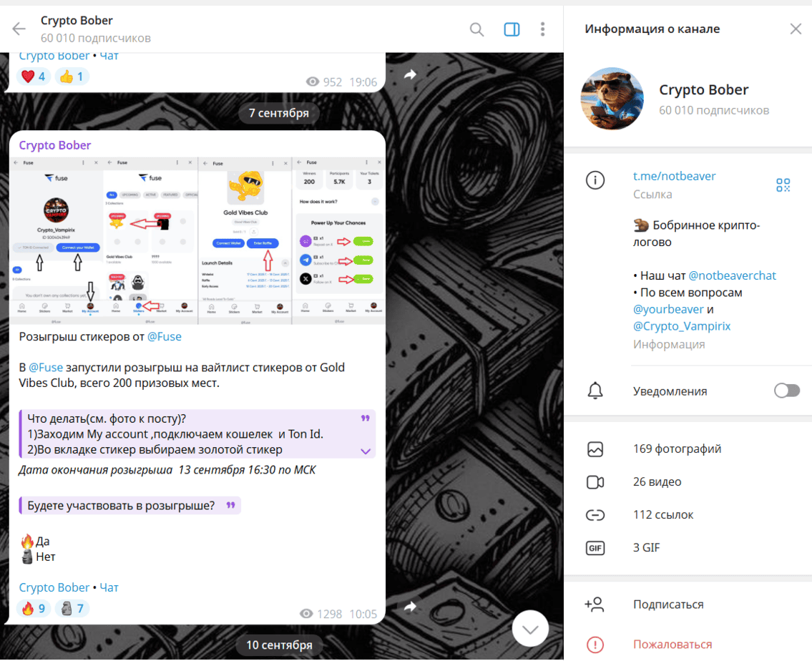The image size is (812, 661).
Task: Click the photos icon in channel info
Action: click(595, 449)
